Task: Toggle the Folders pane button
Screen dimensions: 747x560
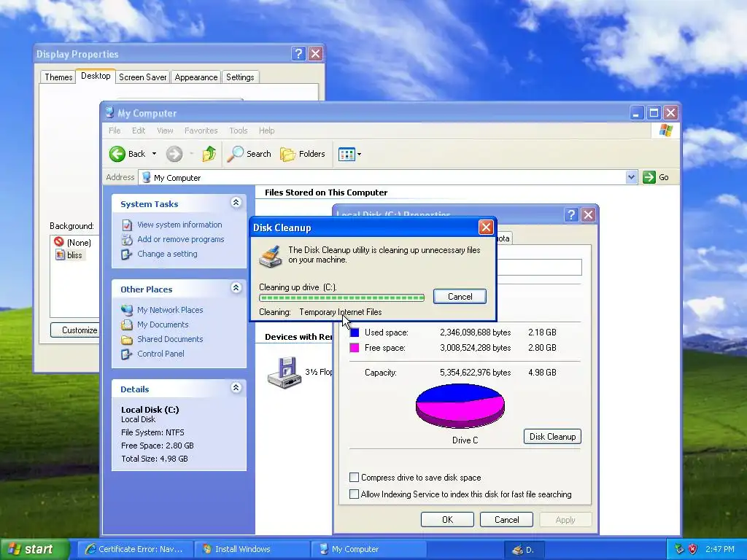Action: tap(303, 154)
